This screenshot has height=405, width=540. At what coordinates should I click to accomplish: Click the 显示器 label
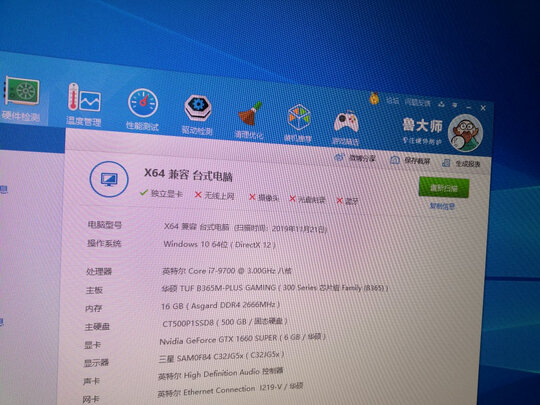coord(96,363)
